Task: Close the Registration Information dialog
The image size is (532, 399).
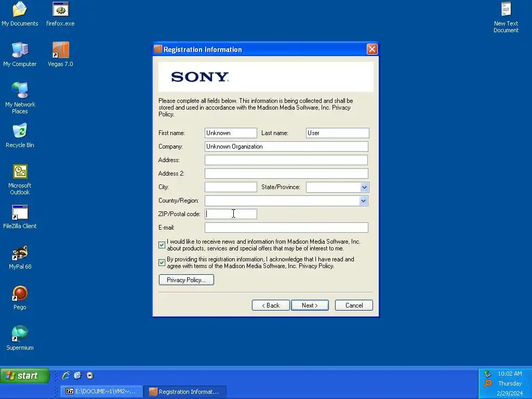Action: [x=372, y=49]
